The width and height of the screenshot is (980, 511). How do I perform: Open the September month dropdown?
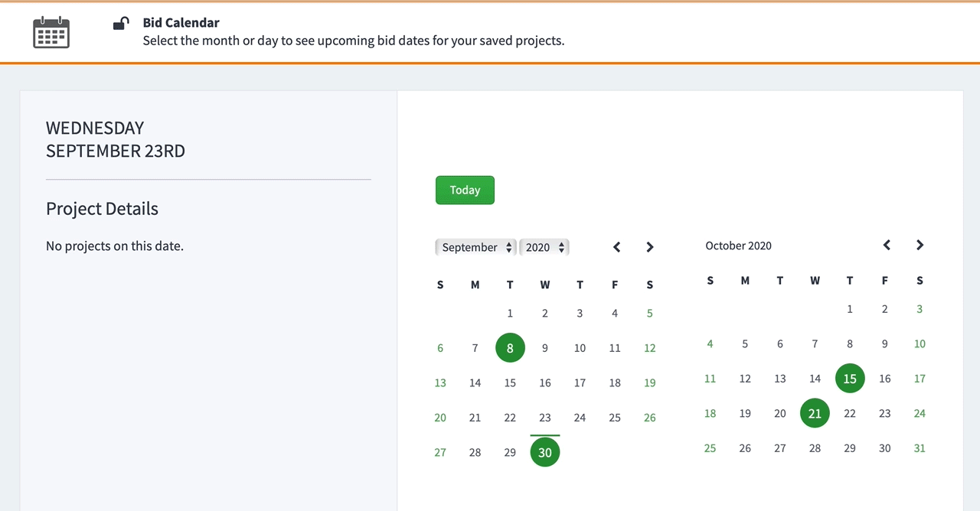pyautogui.click(x=476, y=247)
